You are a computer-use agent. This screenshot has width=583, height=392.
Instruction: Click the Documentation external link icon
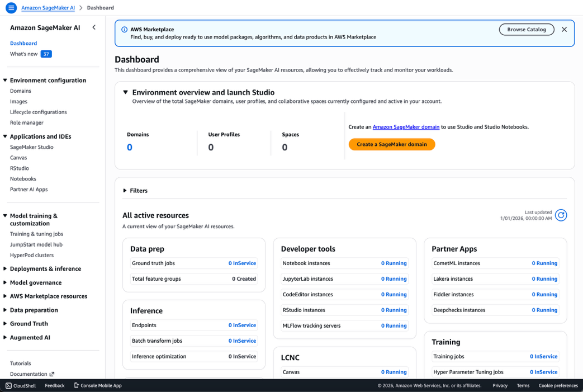click(x=51, y=374)
